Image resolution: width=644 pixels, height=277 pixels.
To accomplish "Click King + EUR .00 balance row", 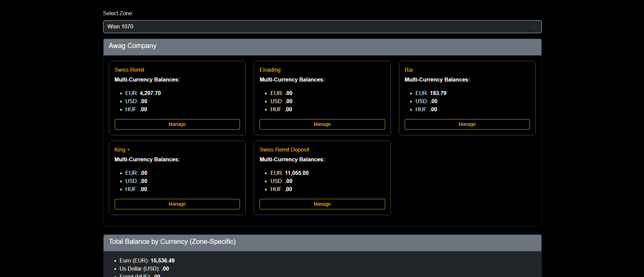I will (136, 173).
